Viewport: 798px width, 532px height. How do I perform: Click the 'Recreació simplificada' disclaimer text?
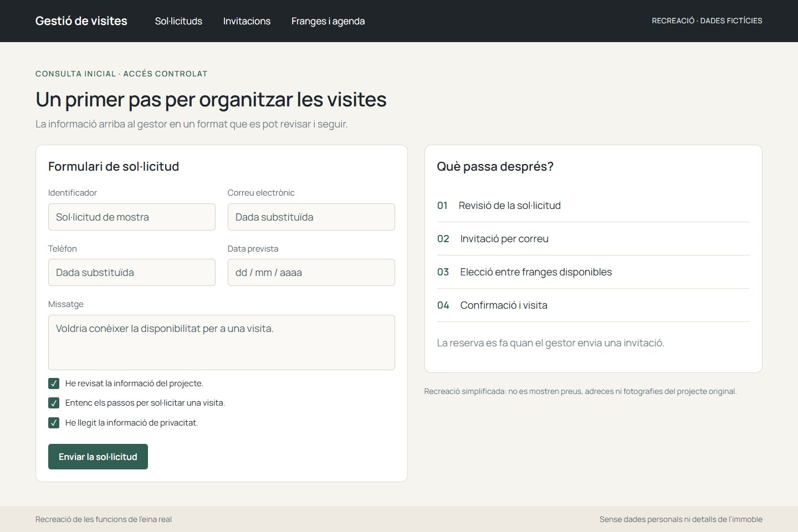click(581, 391)
